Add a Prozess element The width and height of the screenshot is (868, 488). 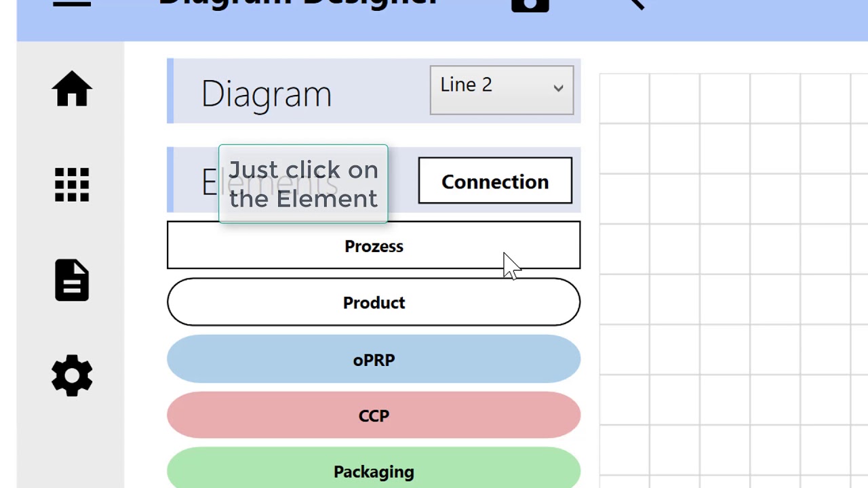click(x=374, y=246)
